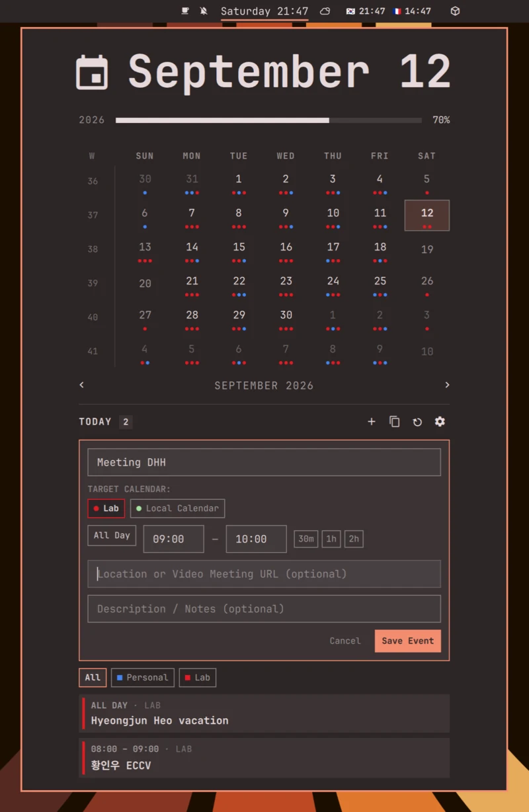
Task: Click the Location or Video Meeting URL field
Action: (264, 574)
